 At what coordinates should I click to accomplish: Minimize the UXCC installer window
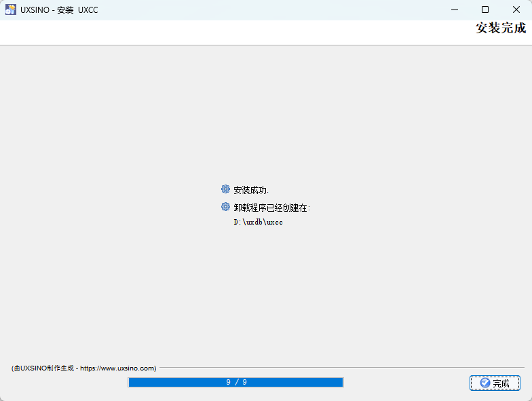pos(454,9)
